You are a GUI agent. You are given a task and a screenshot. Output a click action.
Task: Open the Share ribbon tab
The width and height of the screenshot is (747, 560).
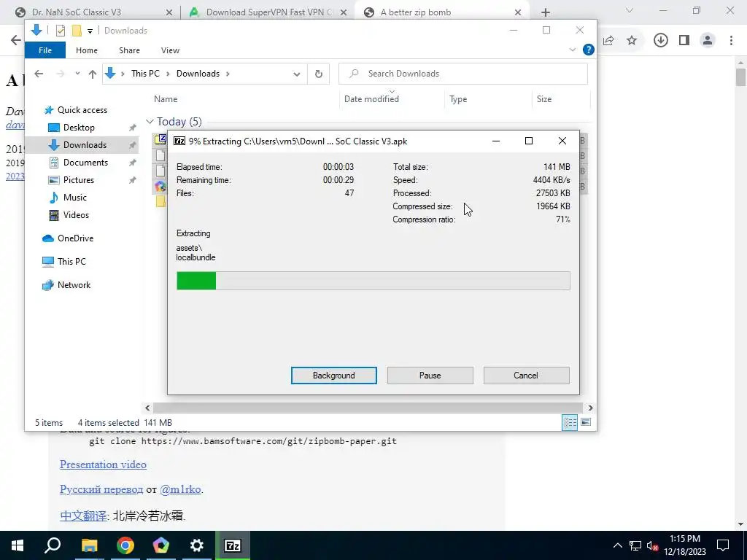pyautogui.click(x=129, y=50)
